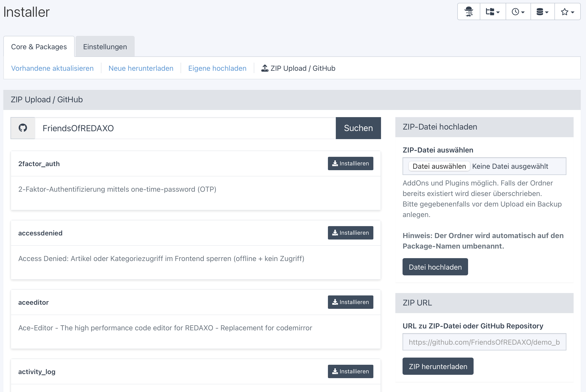This screenshot has width=586, height=392.
Task: Focus the ZIP URL input field
Action: point(484,342)
